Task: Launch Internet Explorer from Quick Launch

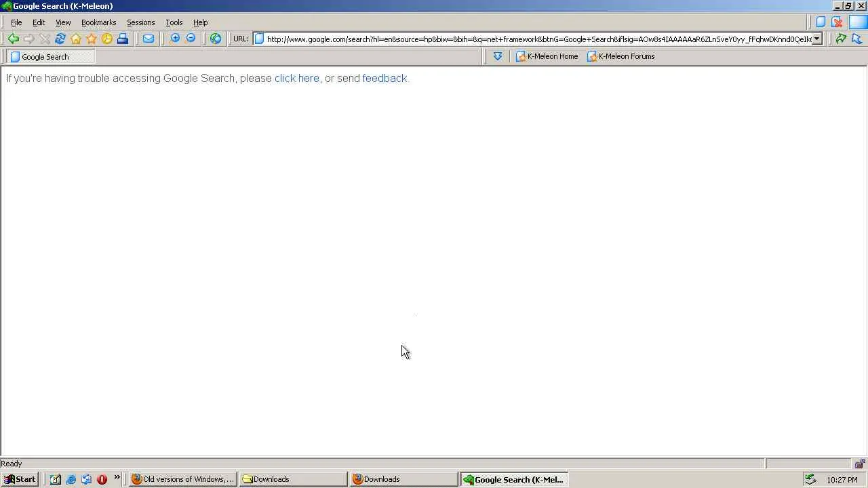Action: [71, 479]
